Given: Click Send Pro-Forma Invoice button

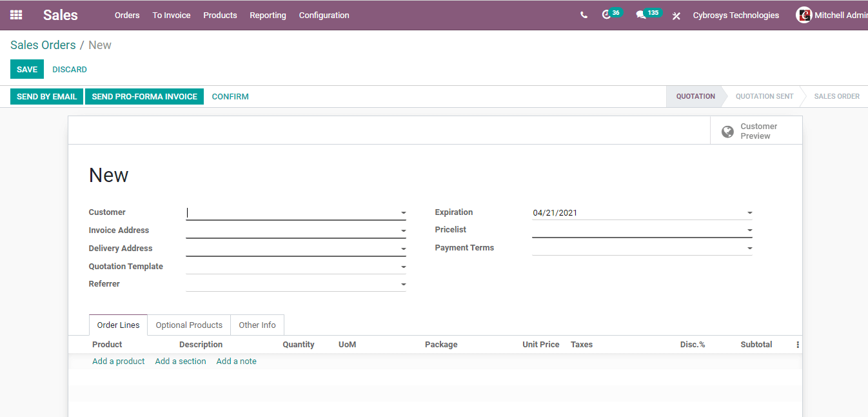Looking at the screenshot, I should coord(144,96).
